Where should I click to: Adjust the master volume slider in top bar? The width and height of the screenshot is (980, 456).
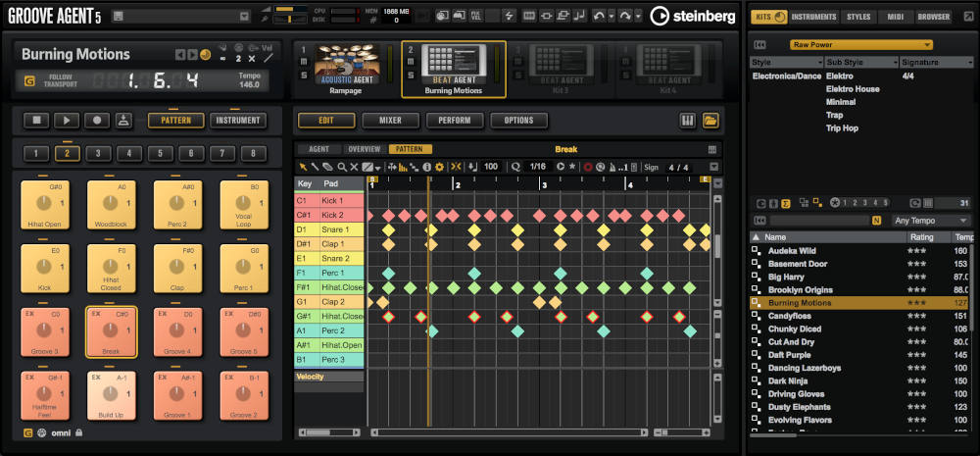(x=291, y=10)
